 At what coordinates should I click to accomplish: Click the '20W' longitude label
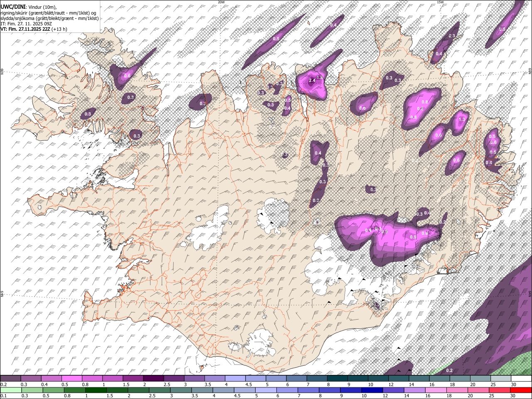click(221, 2)
